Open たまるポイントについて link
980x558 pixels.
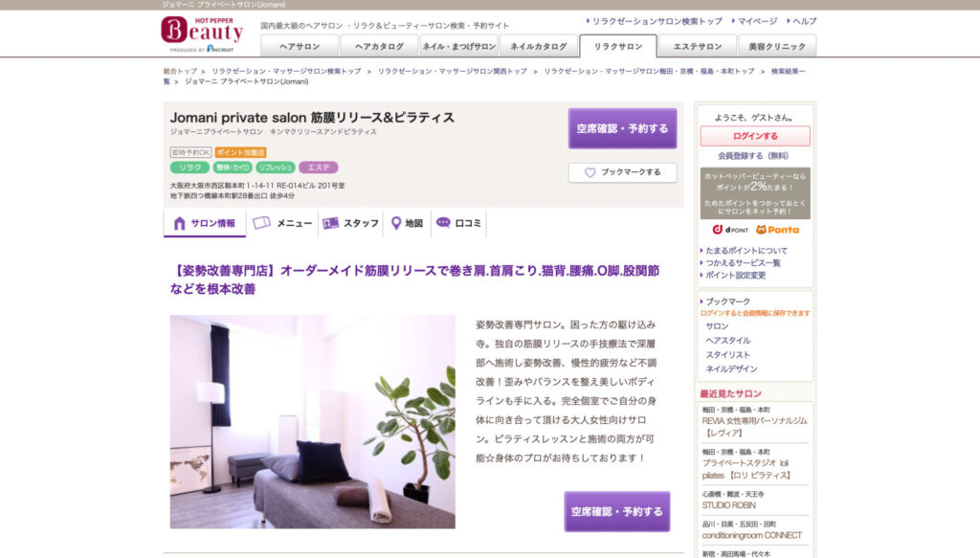tap(746, 251)
